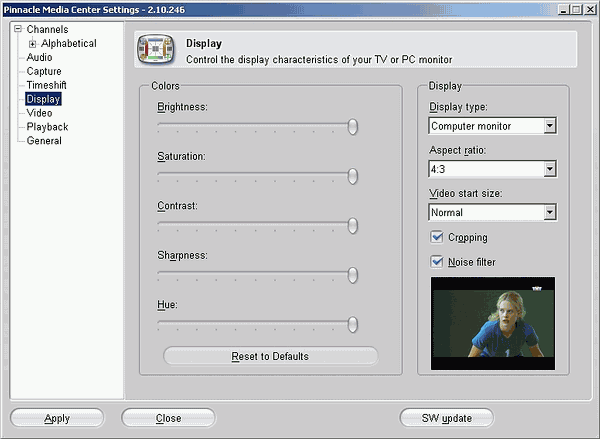Click the SW update button

point(447,418)
